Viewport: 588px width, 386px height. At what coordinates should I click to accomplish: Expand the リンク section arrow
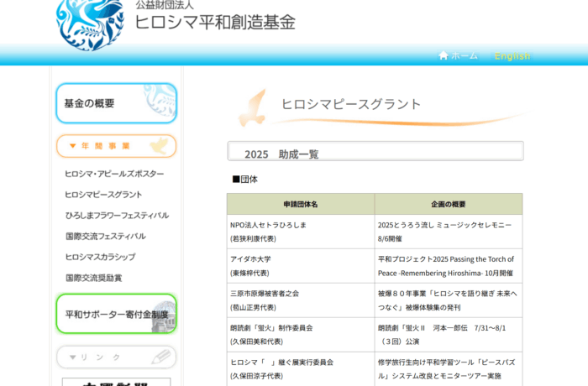pos(73,357)
